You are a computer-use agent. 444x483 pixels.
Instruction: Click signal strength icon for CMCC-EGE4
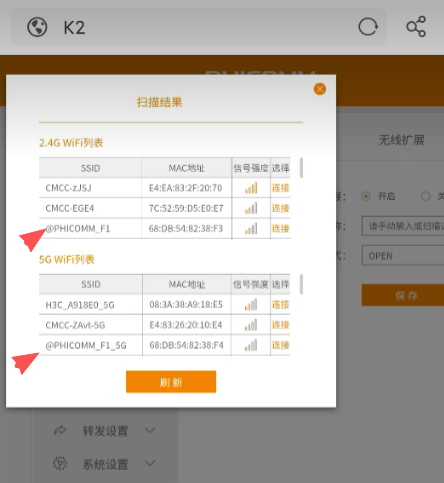(x=251, y=208)
